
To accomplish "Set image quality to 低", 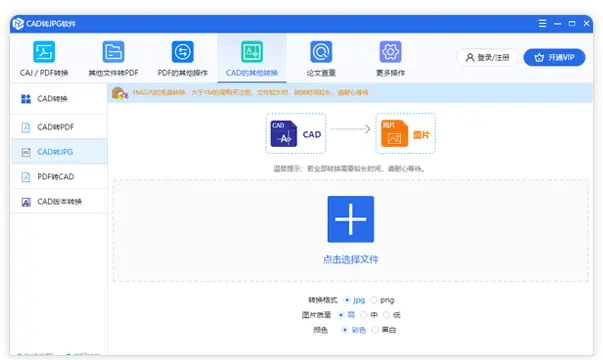I will pos(386,315).
